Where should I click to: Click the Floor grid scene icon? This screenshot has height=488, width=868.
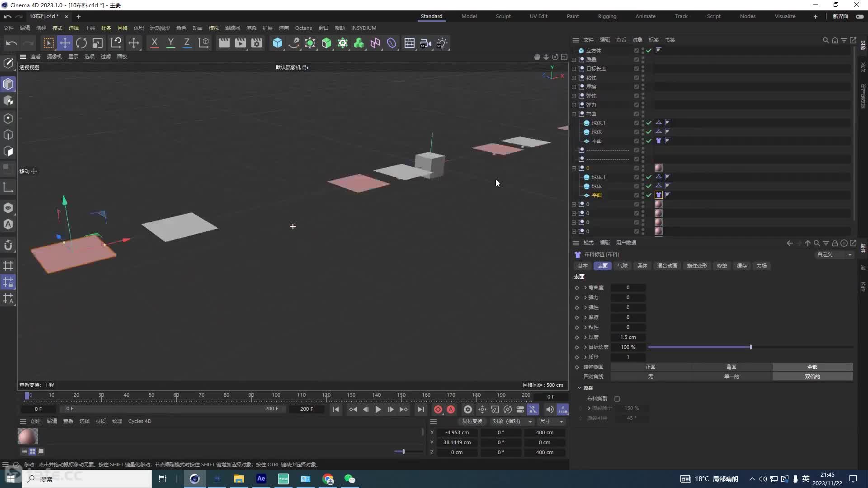coord(410,43)
